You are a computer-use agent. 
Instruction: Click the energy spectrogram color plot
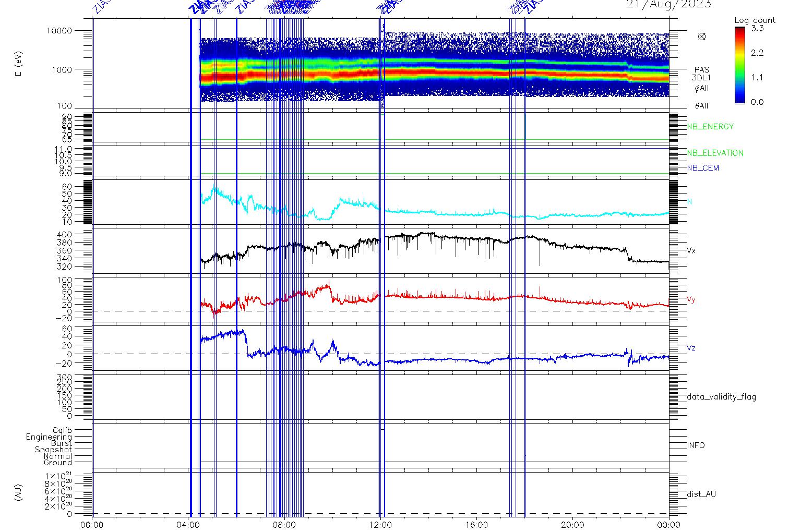click(381, 64)
